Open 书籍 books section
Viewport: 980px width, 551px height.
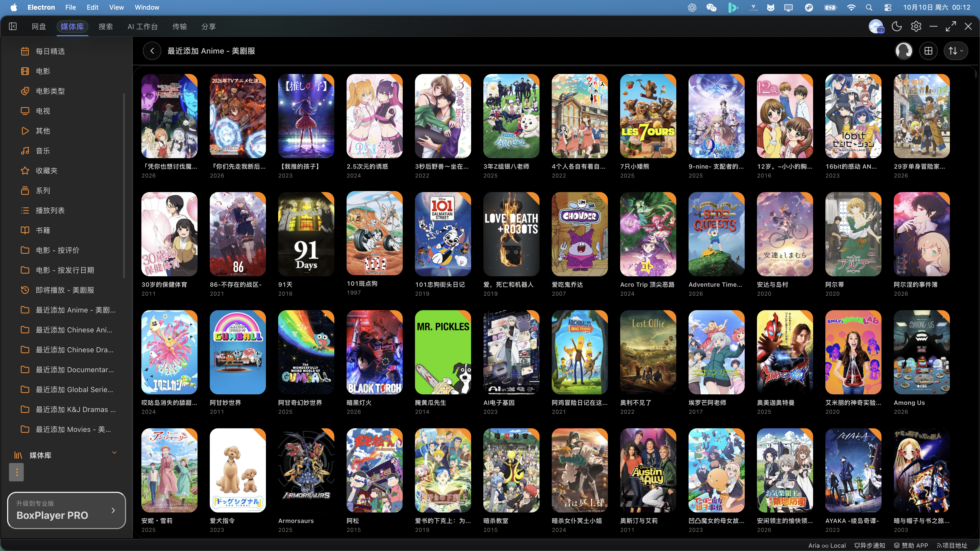[x=43, y=230]
